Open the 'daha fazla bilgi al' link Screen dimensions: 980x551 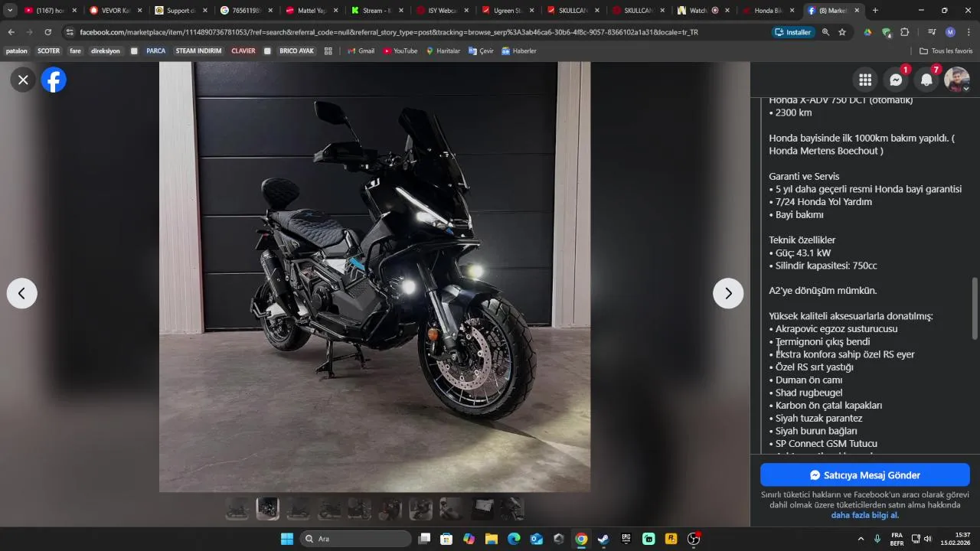[865, 515]
